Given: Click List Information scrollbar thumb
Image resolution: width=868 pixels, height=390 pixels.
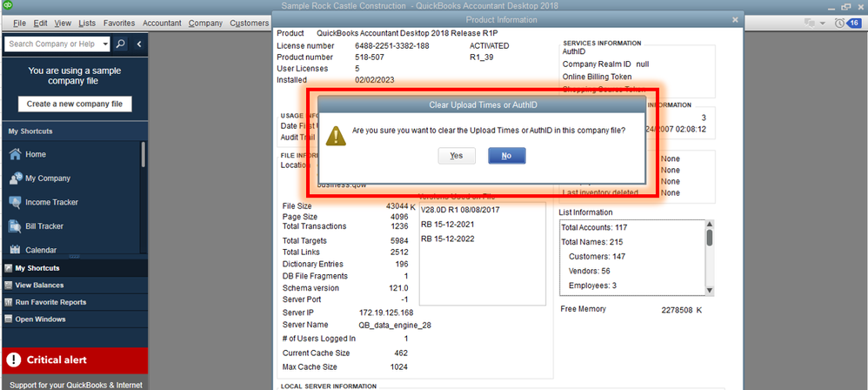Looking at the screenshot, I should [x=710, y=238].
